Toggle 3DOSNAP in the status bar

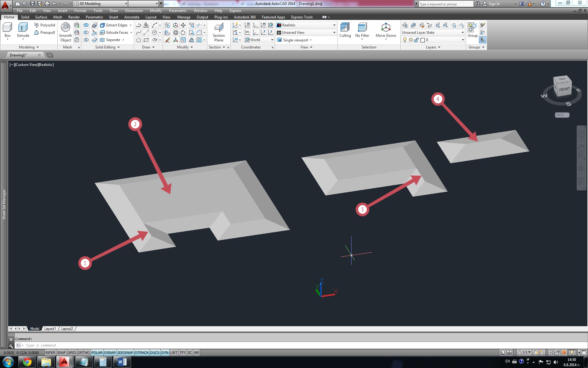pos(125,353)
